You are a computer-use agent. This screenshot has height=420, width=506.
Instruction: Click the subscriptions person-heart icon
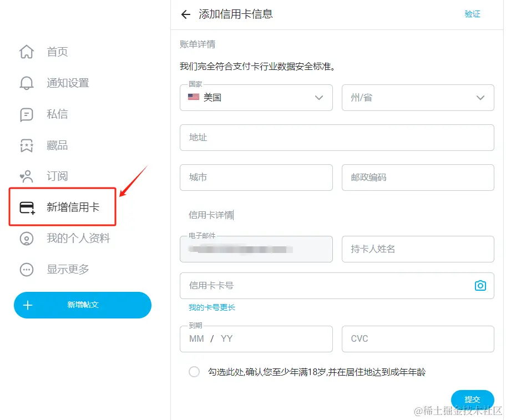27,176
